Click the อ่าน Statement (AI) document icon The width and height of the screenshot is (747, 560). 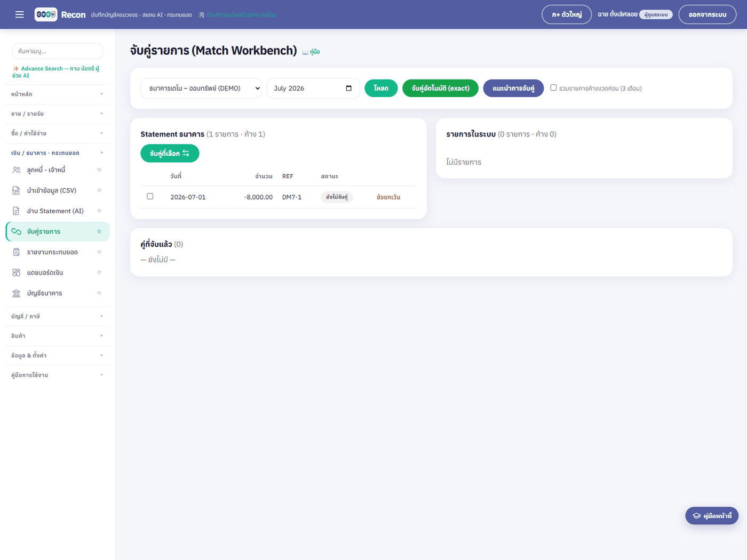point(17,211)
